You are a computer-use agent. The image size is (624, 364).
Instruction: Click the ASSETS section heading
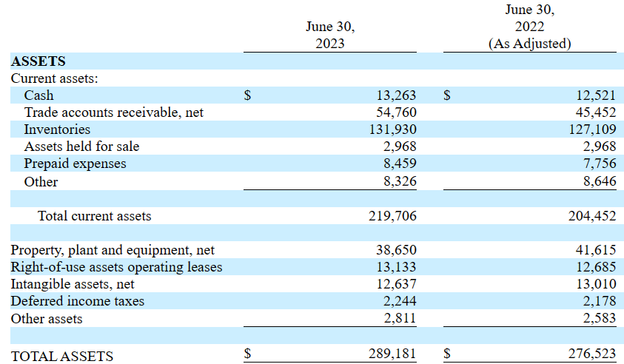(x=38, y=61)
